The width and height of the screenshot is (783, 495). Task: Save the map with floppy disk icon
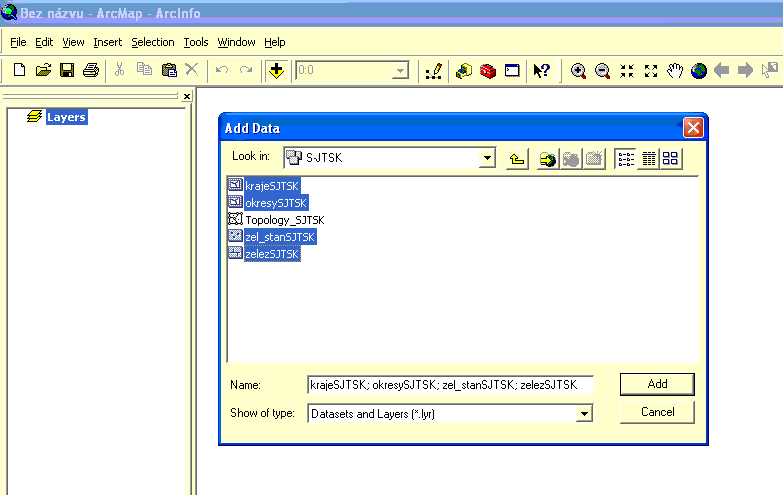coord(67,70)
